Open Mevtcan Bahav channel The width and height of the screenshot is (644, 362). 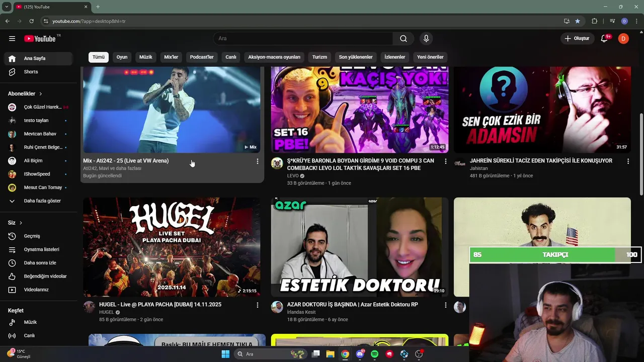click(38, 134)
